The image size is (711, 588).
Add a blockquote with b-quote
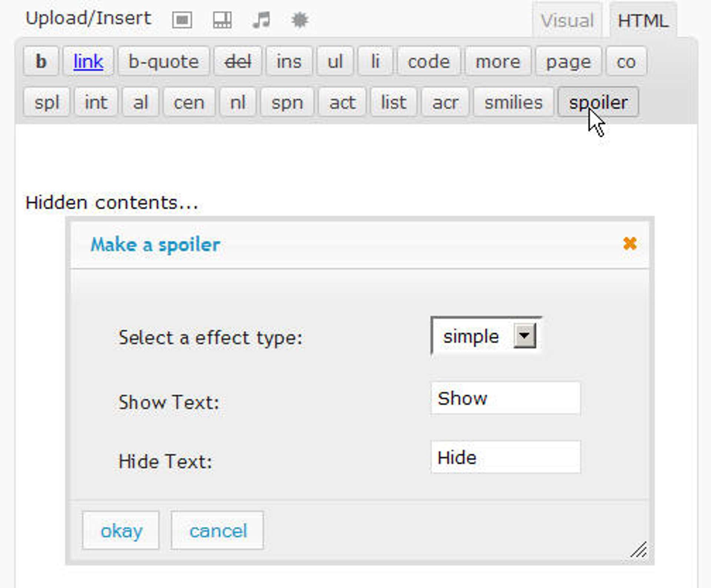[163, 61]
